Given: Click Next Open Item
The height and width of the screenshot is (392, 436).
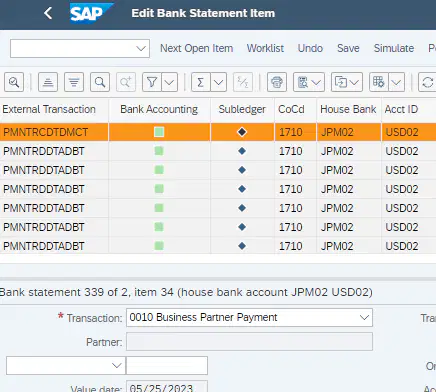Looking at the screenshot, I should [x=196, y=48].
